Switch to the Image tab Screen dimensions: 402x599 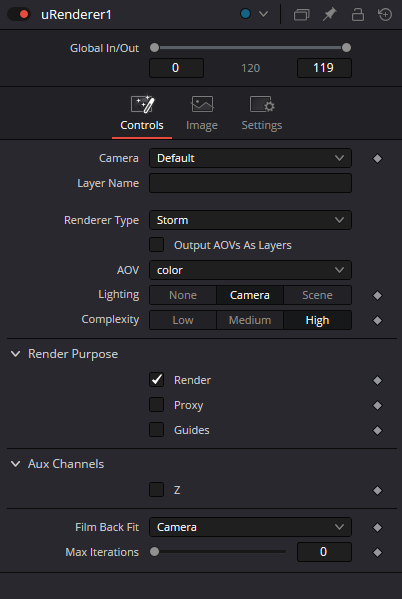202,114
